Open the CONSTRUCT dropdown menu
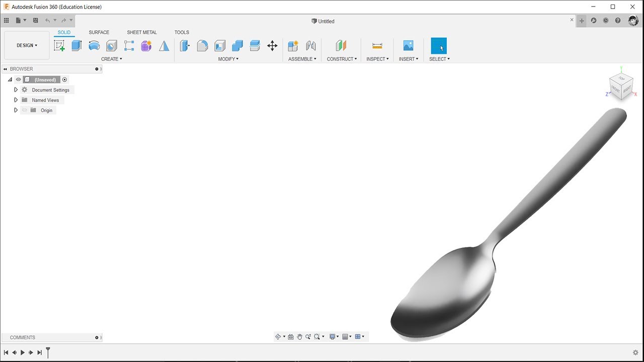 tap(342, 59)
